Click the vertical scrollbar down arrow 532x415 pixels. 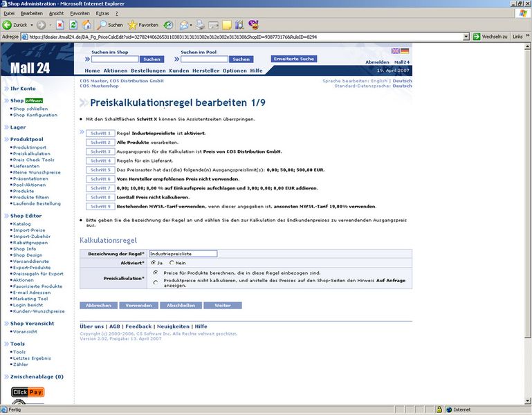527,400
